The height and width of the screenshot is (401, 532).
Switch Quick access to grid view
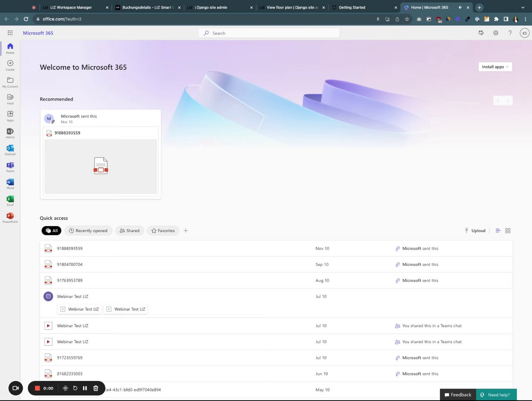pos(508,230)
